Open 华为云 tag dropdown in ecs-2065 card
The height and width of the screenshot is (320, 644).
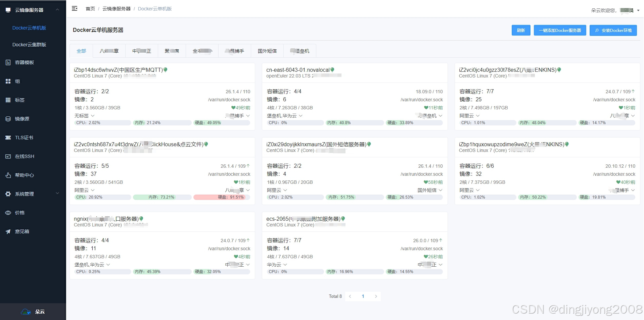[277, 265]
